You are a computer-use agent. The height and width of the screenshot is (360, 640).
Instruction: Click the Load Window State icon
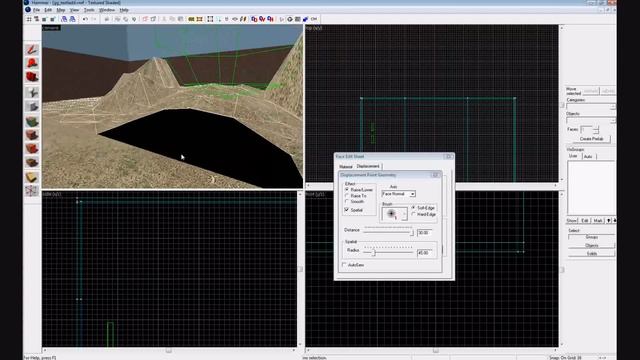[64, 19]
